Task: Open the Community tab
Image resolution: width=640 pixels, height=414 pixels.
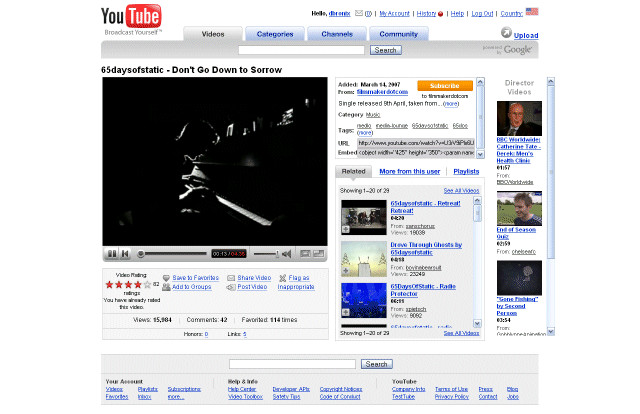Action: (x=398, y=34)
